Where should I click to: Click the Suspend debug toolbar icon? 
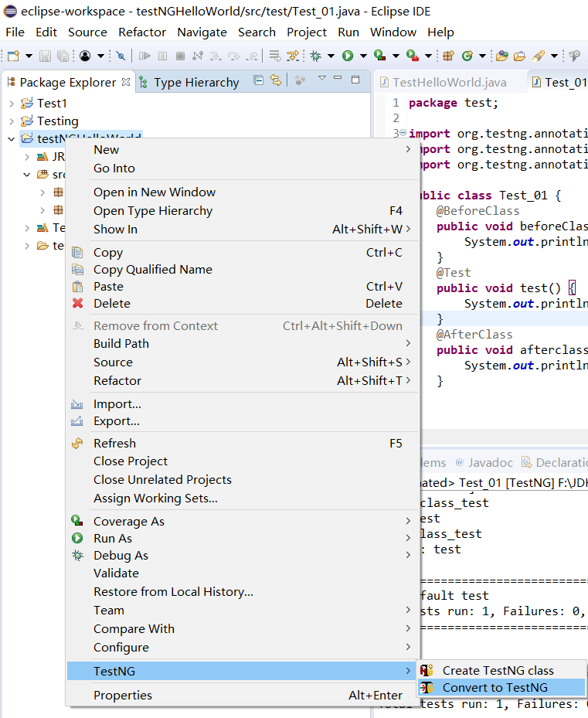[162, 56]
